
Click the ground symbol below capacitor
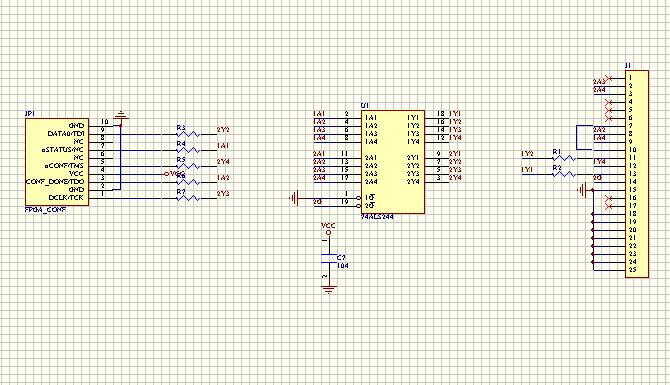(x=329, y=290)
